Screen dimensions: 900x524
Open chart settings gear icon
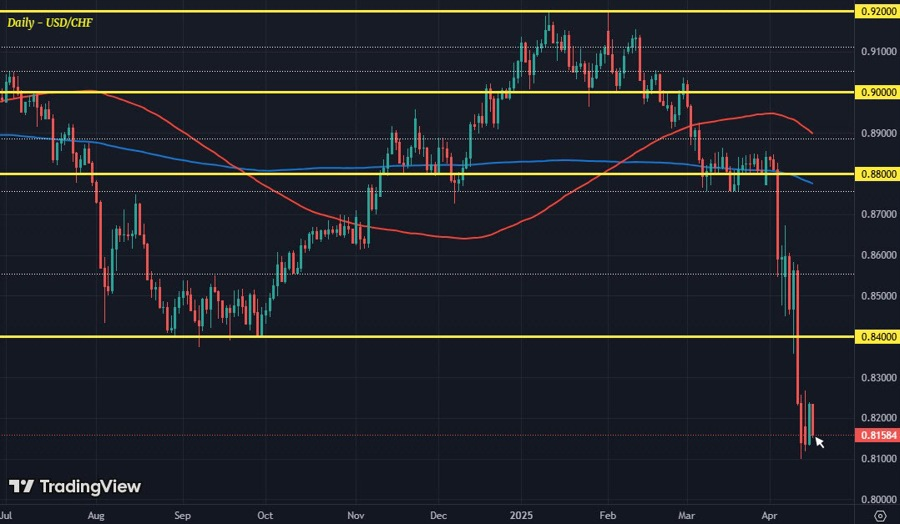[880, 515]
